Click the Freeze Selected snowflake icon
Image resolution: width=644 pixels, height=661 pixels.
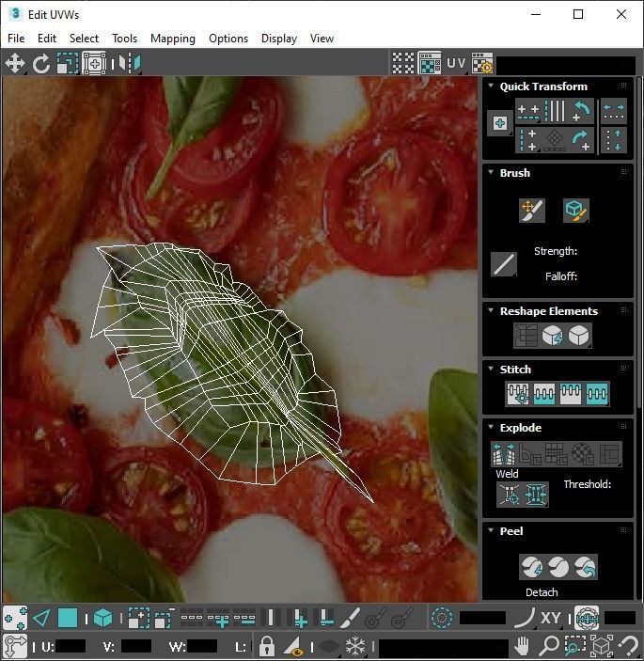click(355, 646)
